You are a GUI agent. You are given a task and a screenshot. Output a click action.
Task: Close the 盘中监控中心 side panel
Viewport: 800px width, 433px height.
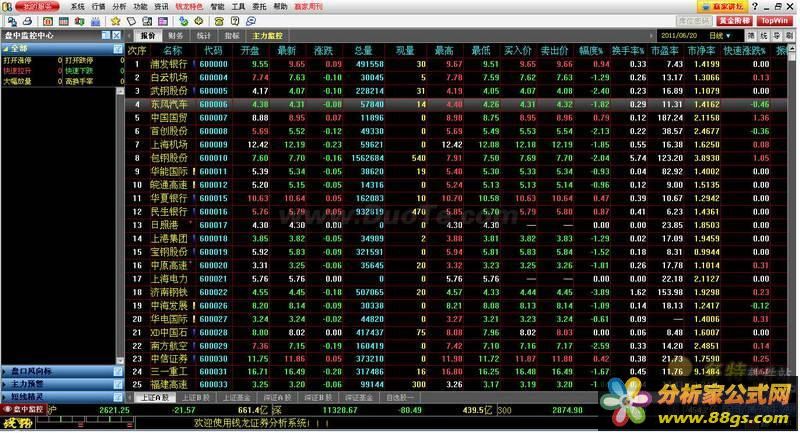[117, 35]
